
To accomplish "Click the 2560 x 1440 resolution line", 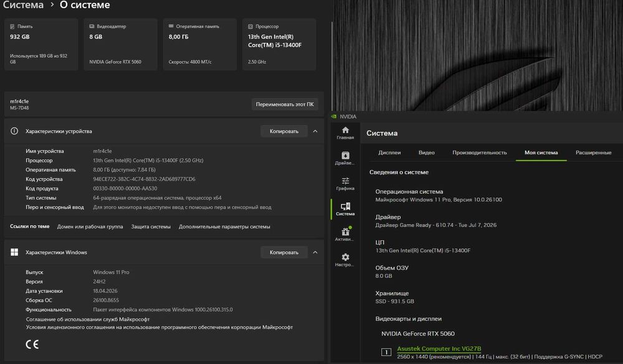I will point(500,357).
